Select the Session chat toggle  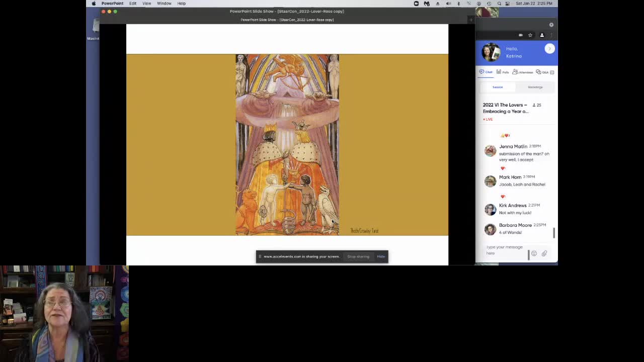coord(498,87)
